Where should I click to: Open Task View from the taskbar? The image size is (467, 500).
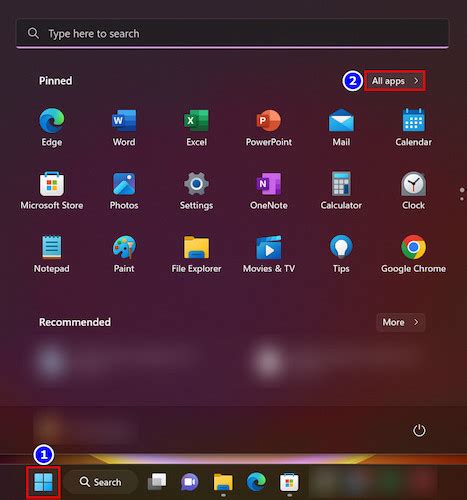coord(157,482)
